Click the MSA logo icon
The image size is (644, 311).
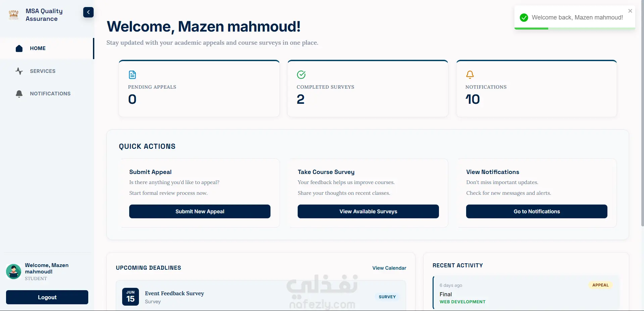(14, 14)
